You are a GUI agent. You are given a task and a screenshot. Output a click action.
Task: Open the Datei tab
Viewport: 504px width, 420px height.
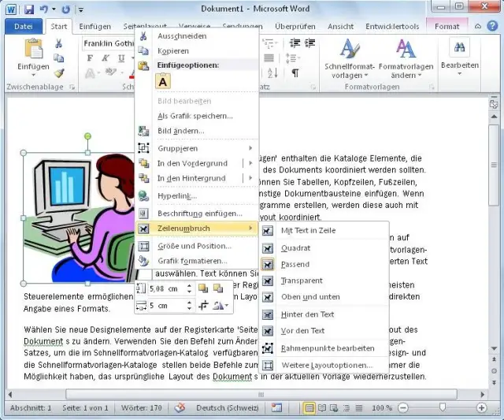coord(23,26)
